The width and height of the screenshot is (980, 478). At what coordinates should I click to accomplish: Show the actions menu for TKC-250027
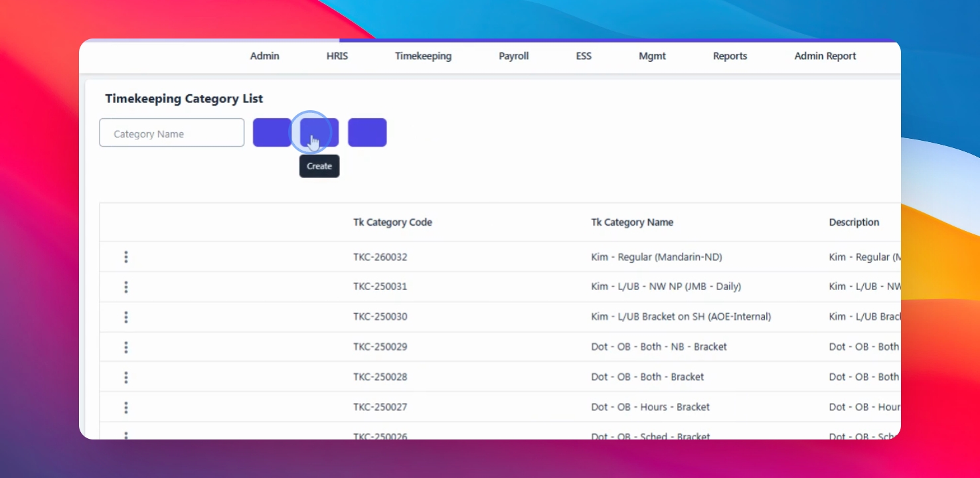126,407
